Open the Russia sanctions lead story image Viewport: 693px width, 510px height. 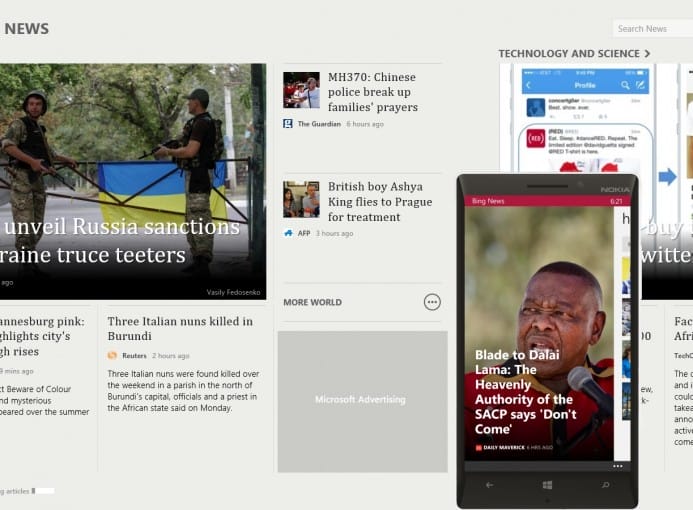pos(133,181)
